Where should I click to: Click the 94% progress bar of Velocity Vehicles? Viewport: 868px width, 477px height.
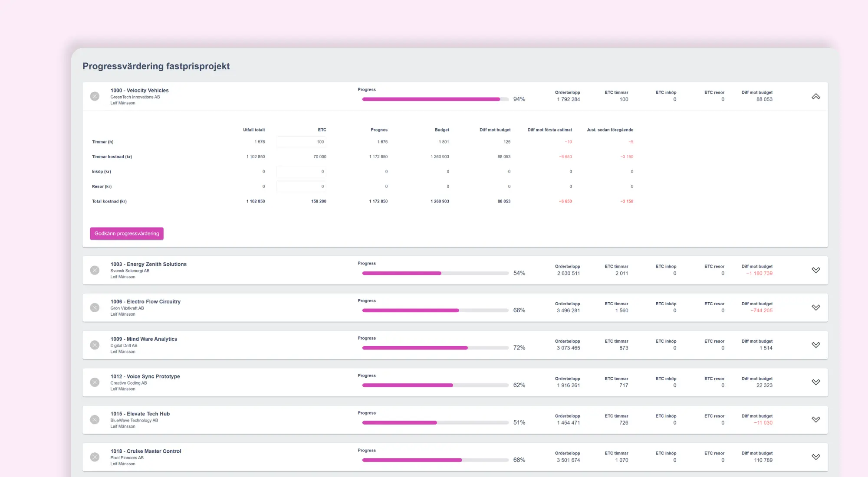coord(435,99)
